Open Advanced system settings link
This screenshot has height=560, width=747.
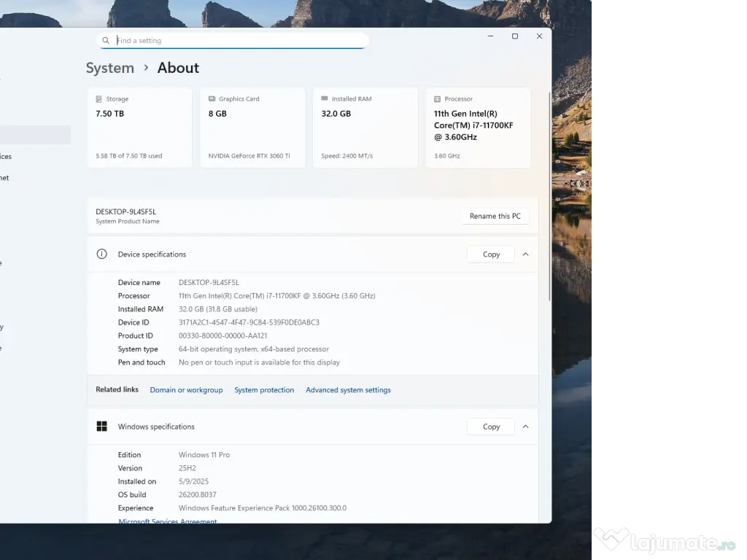coord(348,390)
